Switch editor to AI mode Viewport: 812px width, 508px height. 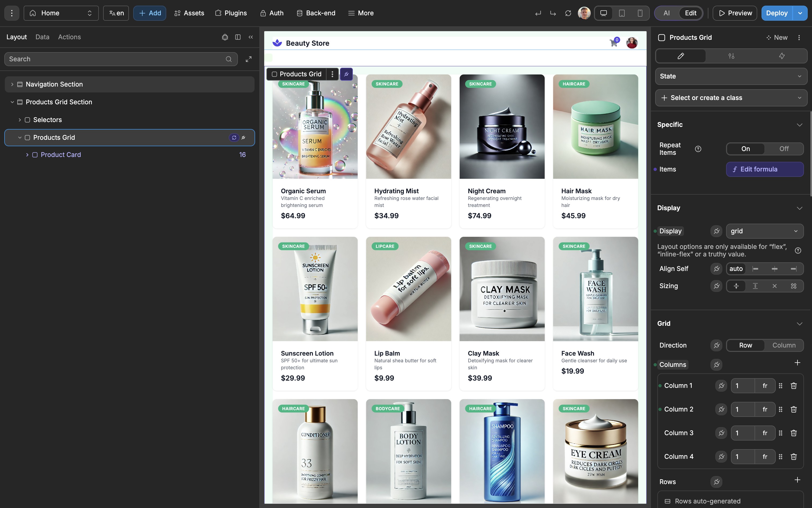(x=667, y=13)
